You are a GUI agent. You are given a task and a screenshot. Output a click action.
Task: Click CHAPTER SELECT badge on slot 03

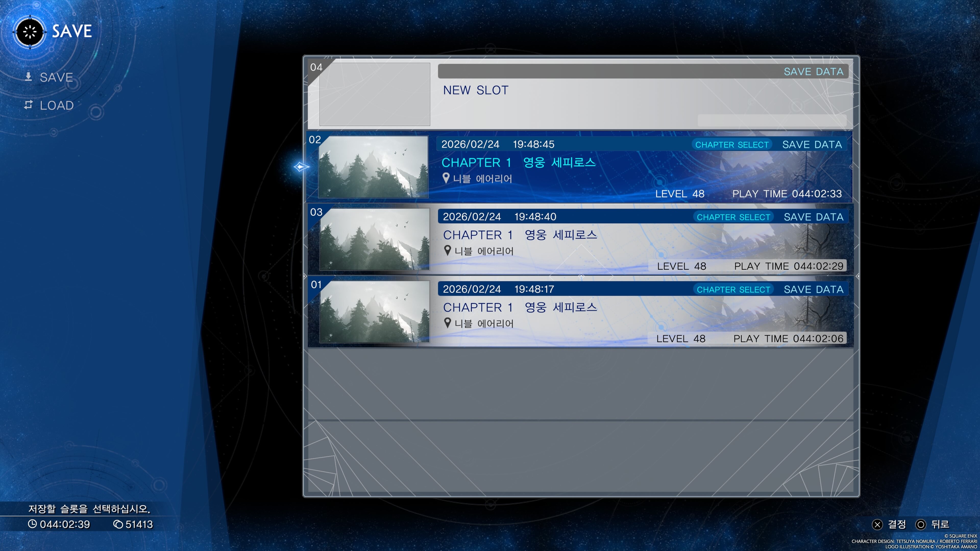pyautogui.click(x=733, y=217)
